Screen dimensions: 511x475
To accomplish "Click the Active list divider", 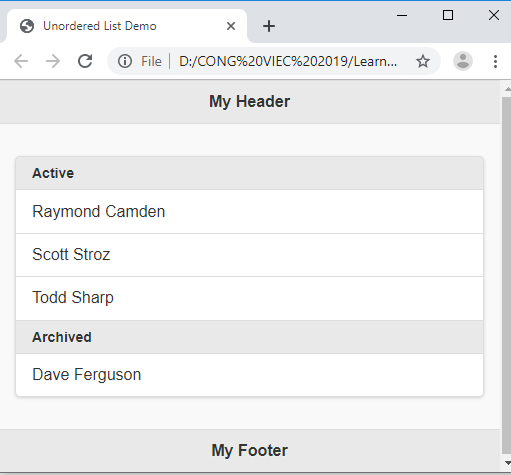I will tap(249, 173).
